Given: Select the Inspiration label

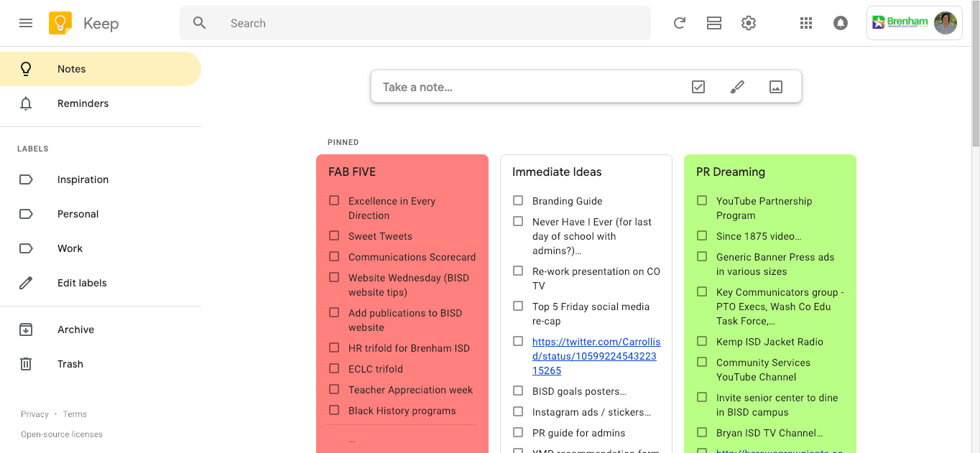Looking at the screenshot, I should (x=83, y=179).
